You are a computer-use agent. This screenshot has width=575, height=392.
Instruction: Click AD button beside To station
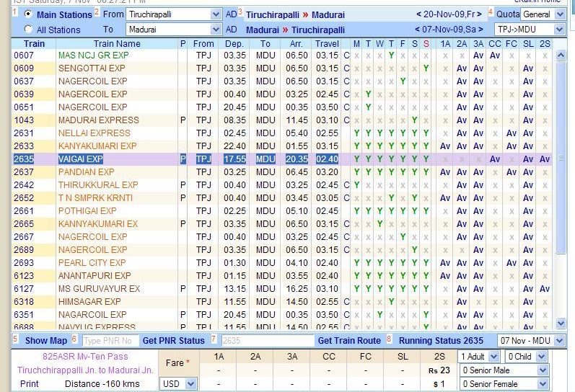231,30
